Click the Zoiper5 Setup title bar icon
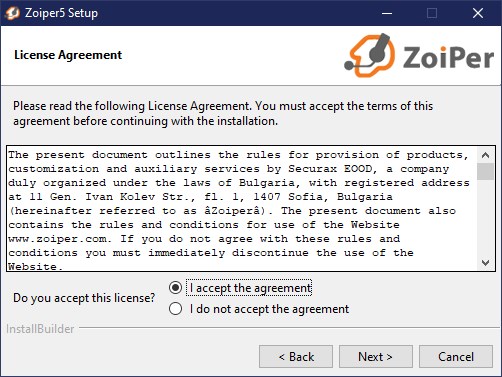 (12, 13)
